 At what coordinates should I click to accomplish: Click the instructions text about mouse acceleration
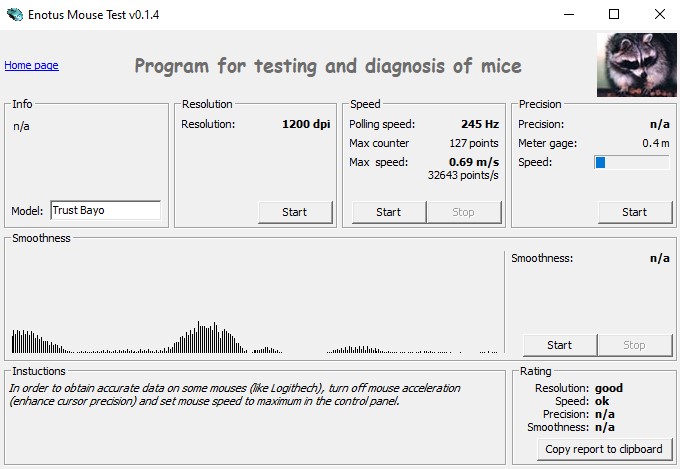coord(235,394)
